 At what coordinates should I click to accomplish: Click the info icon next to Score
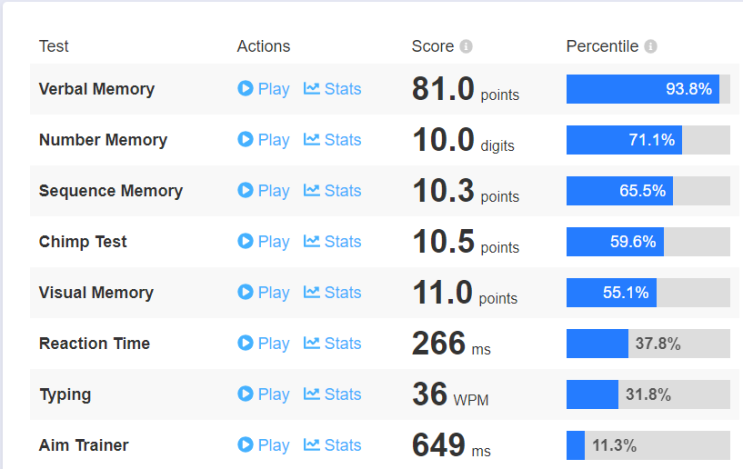[466, 47]
